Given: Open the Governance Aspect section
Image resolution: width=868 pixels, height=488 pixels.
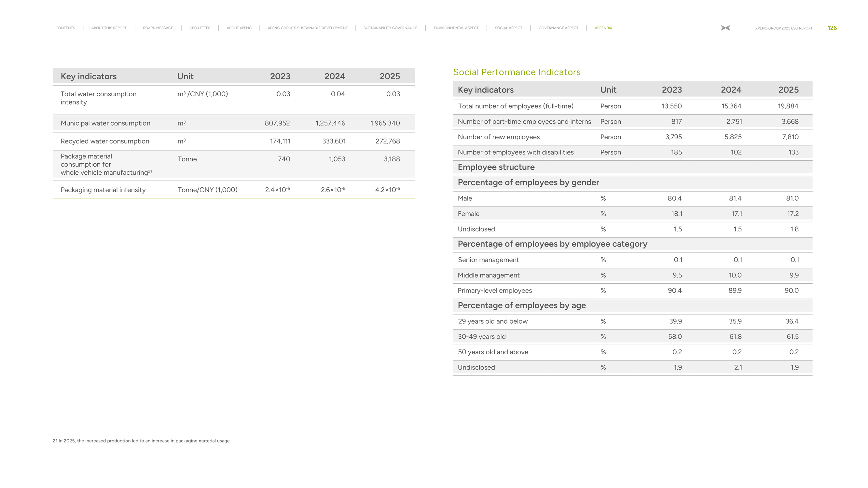Looking at the screenshot, I should coord(558,28).
